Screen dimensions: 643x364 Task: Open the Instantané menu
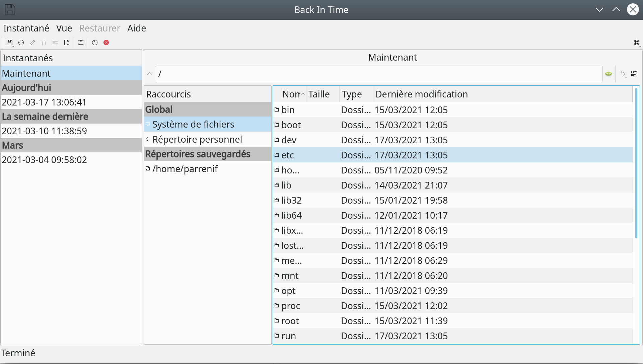[x=26, y=28]
